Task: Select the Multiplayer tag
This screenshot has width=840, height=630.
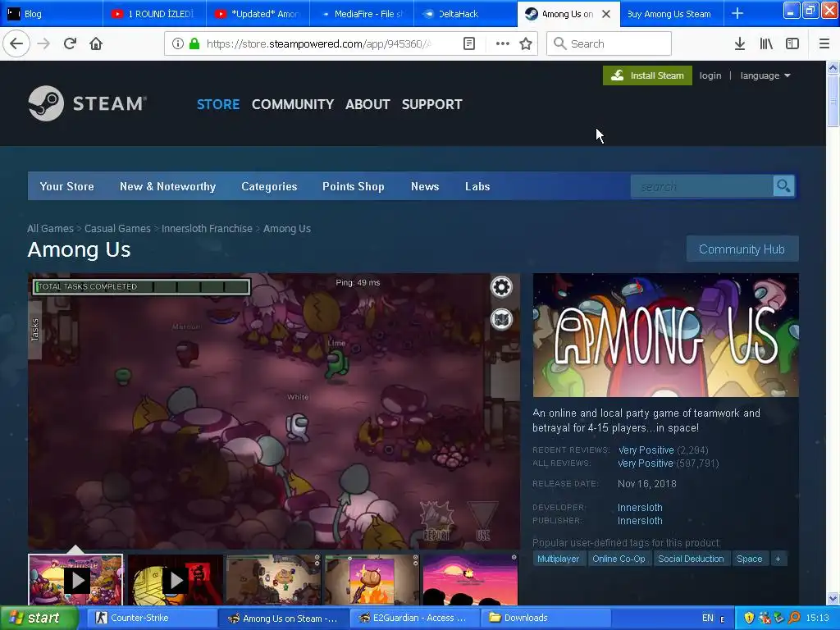Action: pos(558,559)
